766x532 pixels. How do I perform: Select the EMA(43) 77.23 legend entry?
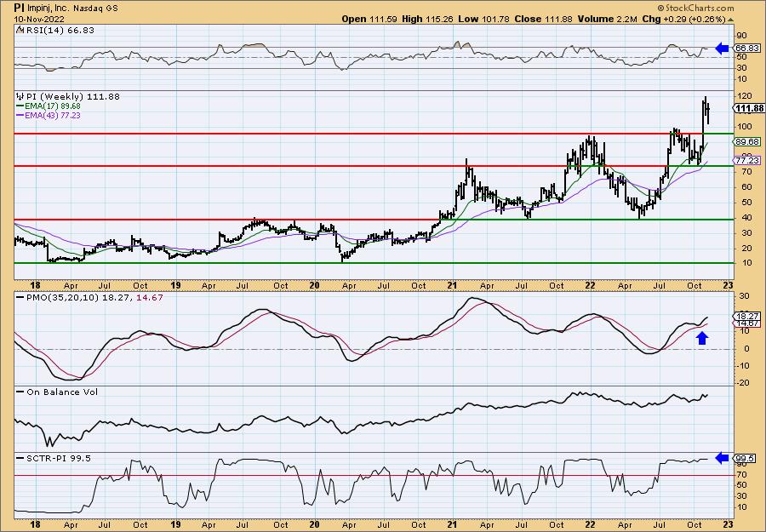pos(52,115)
